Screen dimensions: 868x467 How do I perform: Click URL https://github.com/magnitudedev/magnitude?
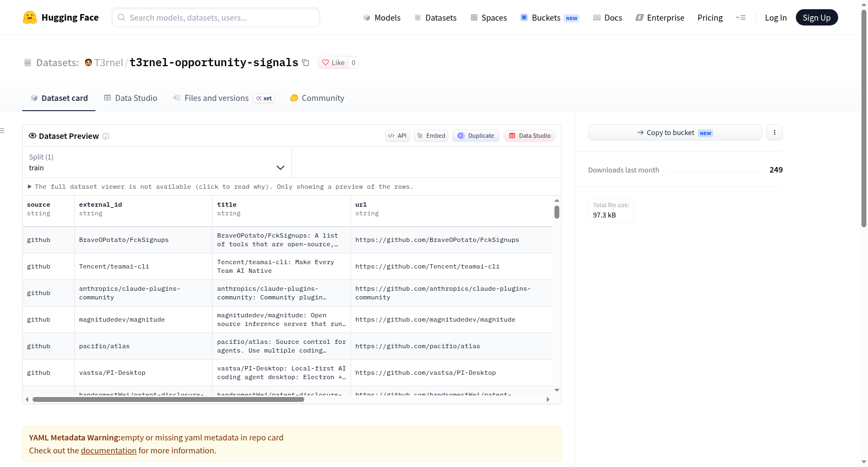pyautogui.click(x=435, y=319)
